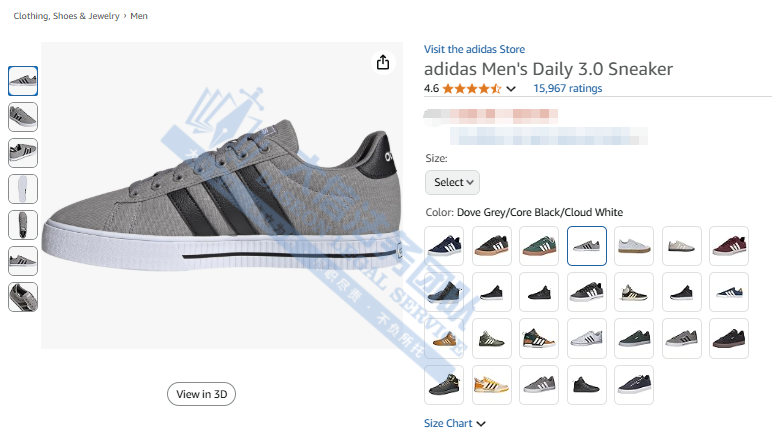Viewport: 772px width, 434px height.
Task: Pick the yellow-orange sneaker color option
Action: tap(491, 384)
